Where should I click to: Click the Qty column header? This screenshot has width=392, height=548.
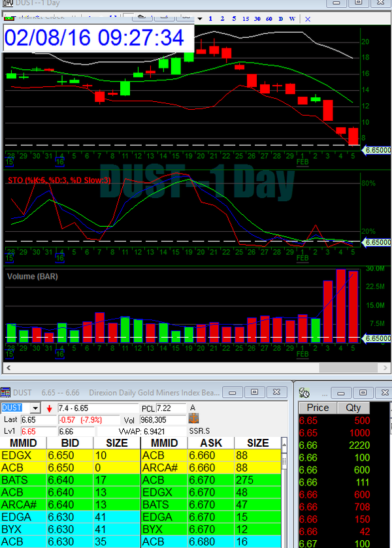coord(353,408)
